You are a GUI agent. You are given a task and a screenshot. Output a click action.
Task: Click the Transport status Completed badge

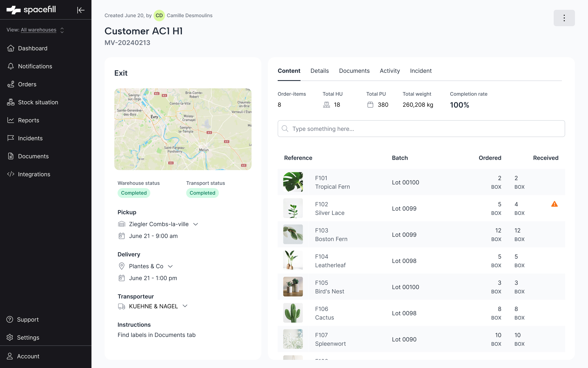click(x=202, y=193)
